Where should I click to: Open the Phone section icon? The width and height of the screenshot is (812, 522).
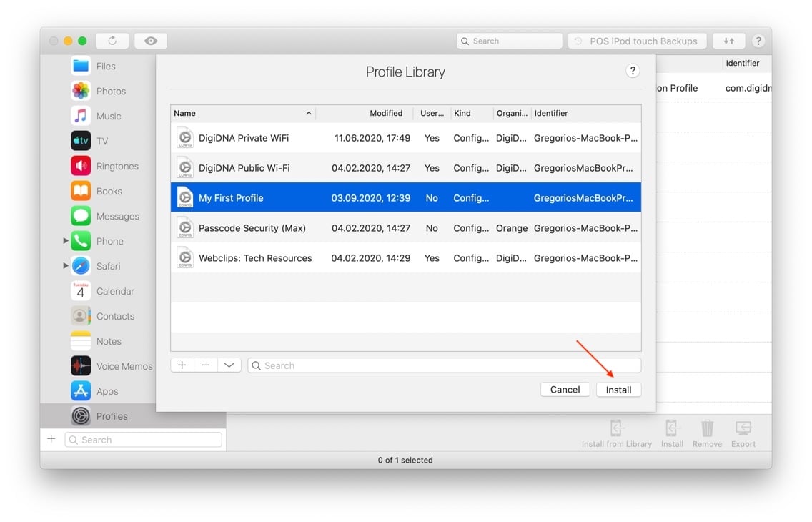coord(81,241)
